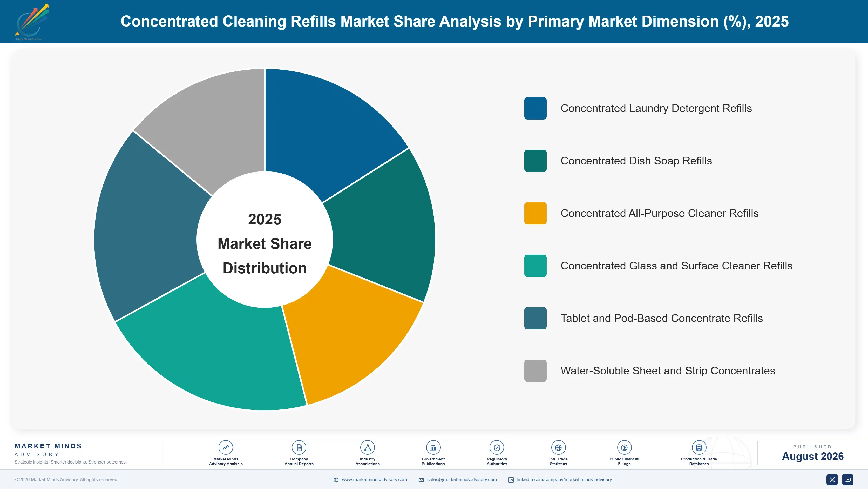Click the Regulatory Authorities shield icon
This screenshot has height=489, width=868.
497,447
